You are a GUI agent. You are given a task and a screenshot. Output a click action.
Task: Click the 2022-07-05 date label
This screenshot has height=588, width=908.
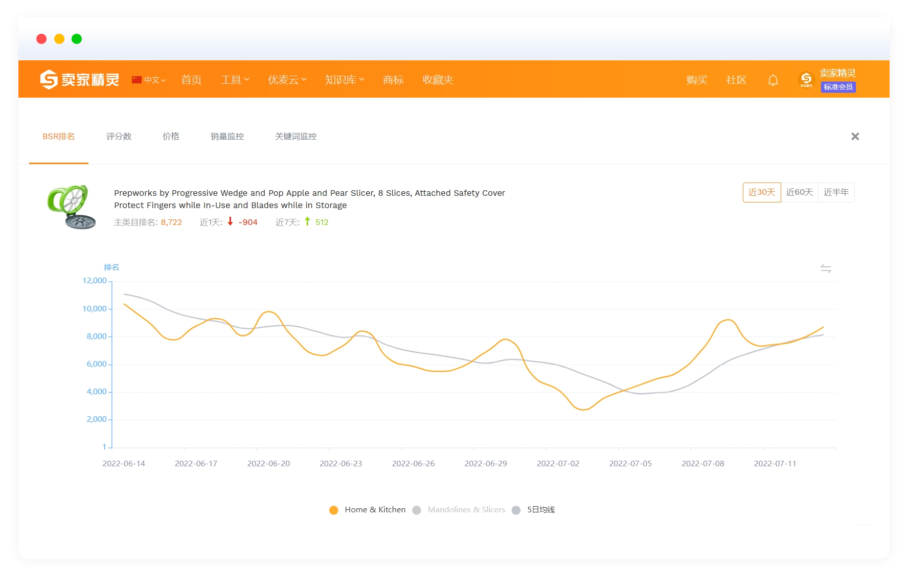pyautogui.click(x=630, y=464)
